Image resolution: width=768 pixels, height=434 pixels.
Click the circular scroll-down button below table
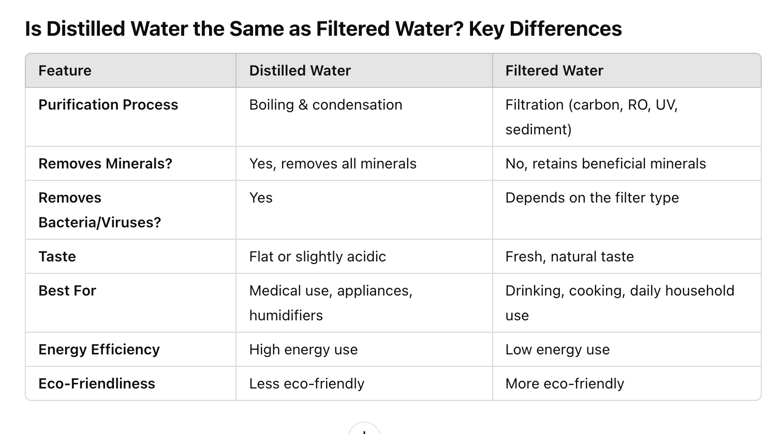[364, 430]
